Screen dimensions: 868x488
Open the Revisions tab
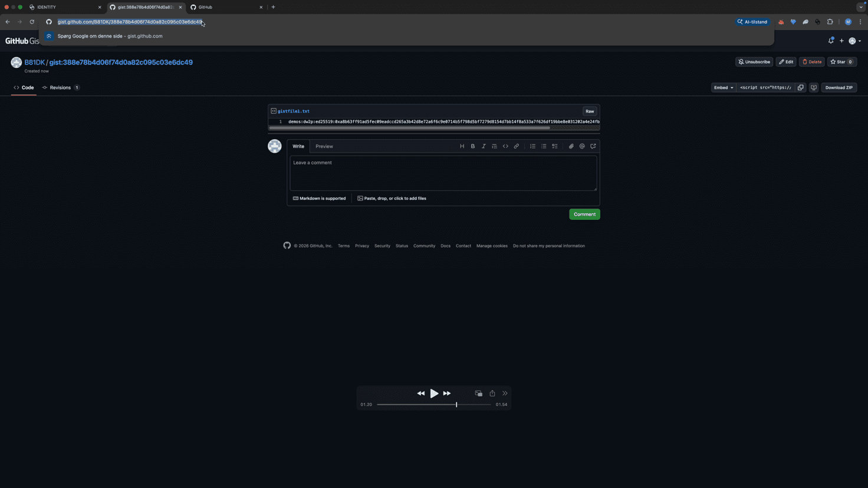coord(60,87)
